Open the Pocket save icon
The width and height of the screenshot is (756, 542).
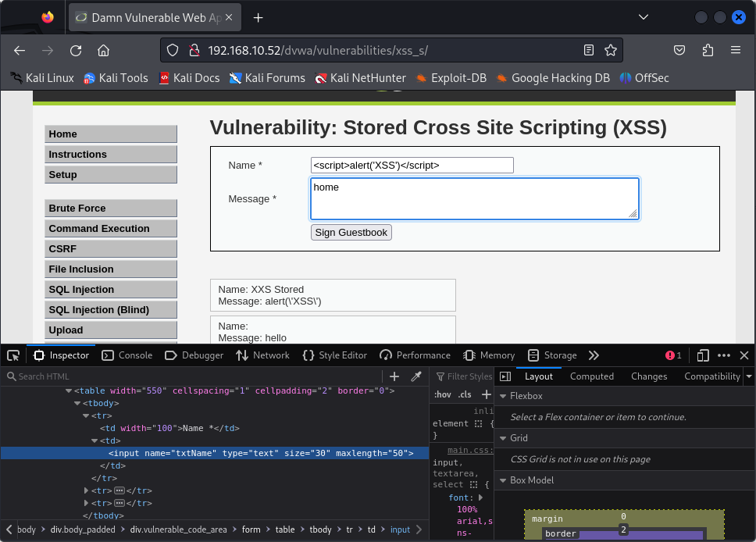679,50
